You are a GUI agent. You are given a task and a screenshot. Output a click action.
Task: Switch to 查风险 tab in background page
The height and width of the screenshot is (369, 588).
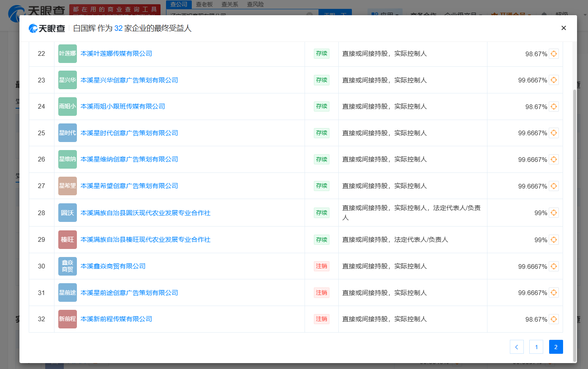(x=256, y=4)
